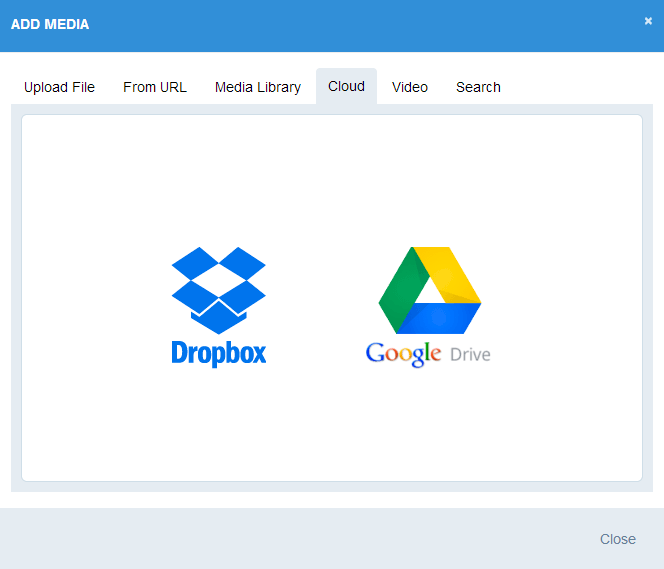Click the Google Drive triangle logo

(x=429, y=290)
